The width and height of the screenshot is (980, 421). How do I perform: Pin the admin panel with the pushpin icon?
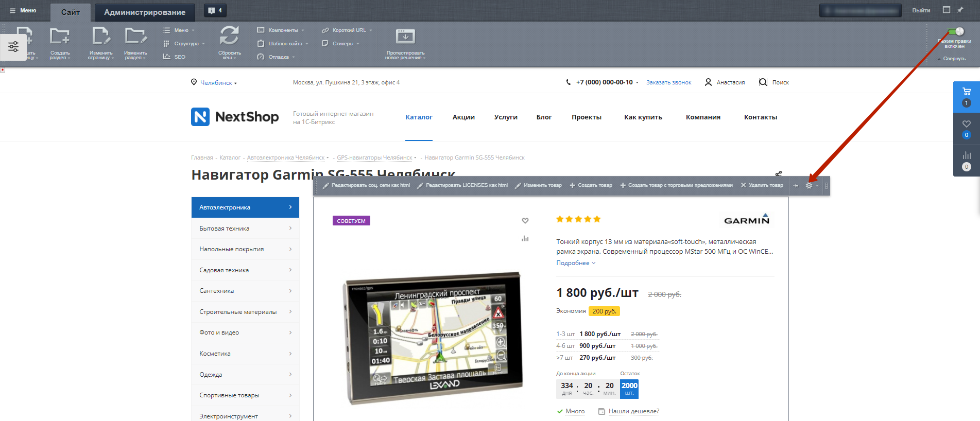coord(960,10)
